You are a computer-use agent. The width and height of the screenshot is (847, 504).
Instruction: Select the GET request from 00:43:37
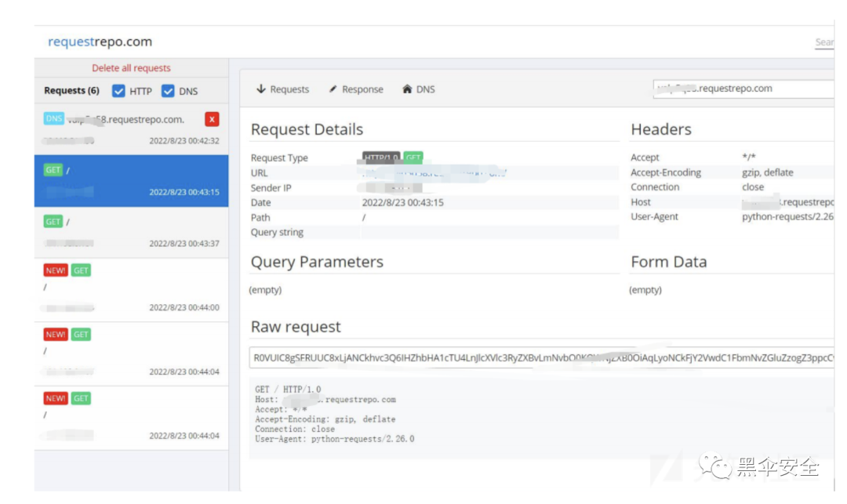pos(131,233)
